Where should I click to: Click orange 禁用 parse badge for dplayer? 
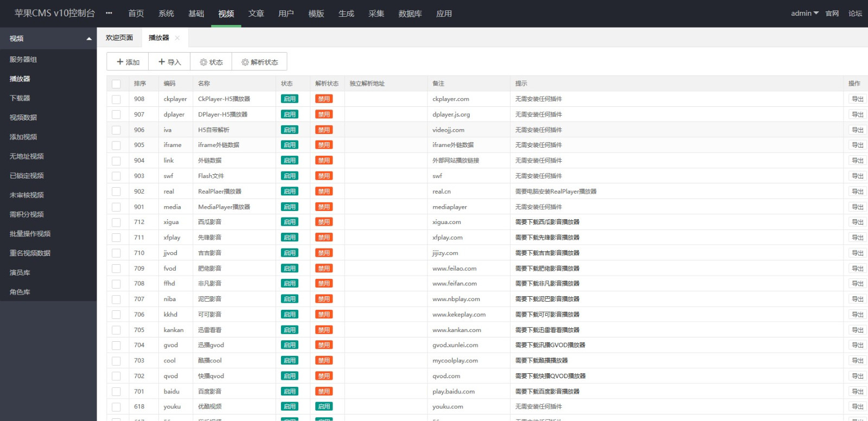324,114
